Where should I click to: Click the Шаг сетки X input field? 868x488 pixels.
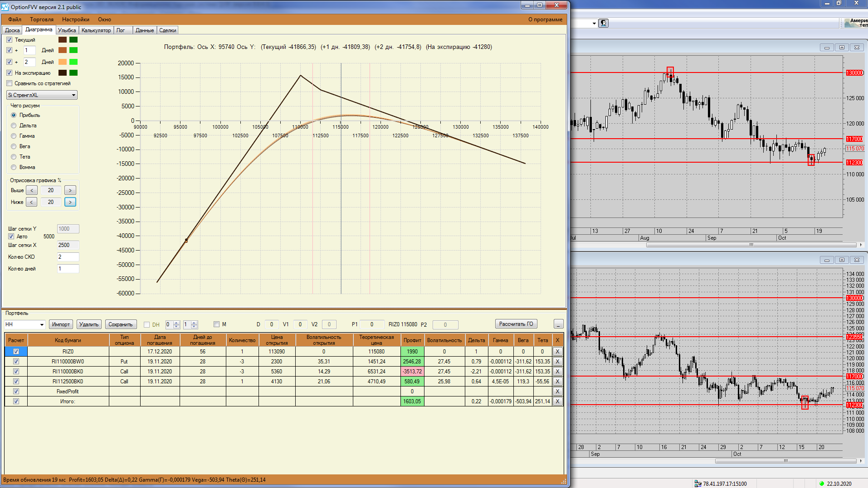point(68,245)
